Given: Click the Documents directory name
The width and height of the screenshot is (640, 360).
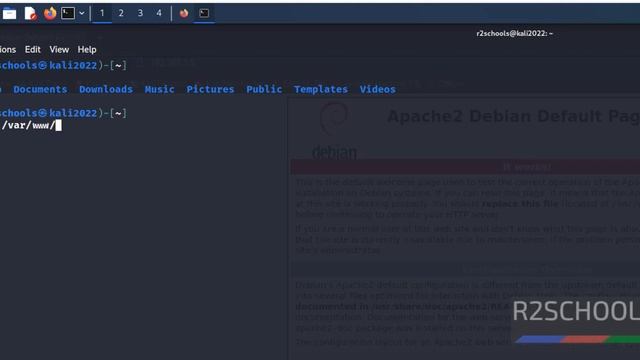Looking at the screenshot, I should (40, 89).
